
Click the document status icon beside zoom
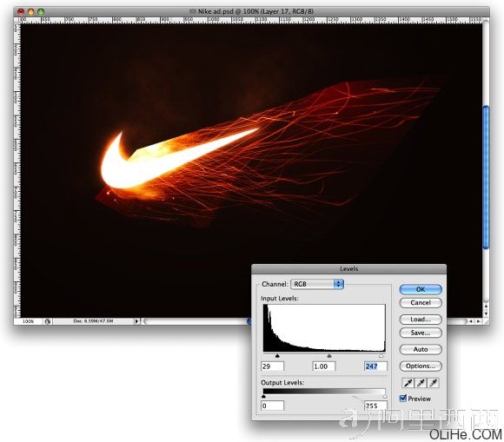click(x=48, y=321)
